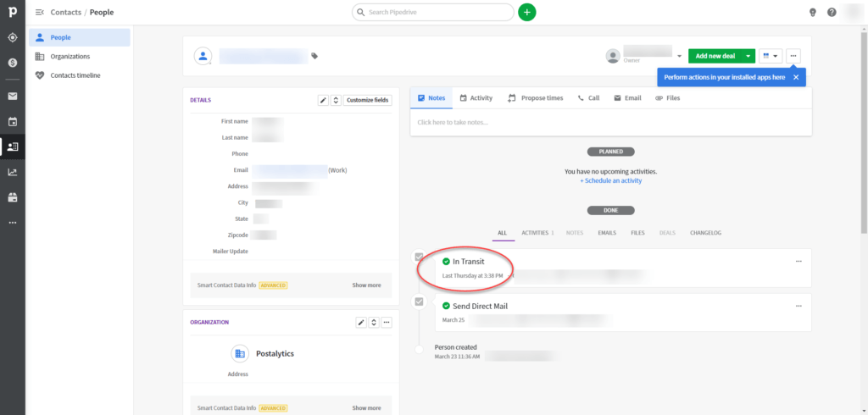This screenshot has height=415, width=868.
Task: Open Send Direct Mail options ellipsis
Action: pyautogui.click(x=798, y=306)
